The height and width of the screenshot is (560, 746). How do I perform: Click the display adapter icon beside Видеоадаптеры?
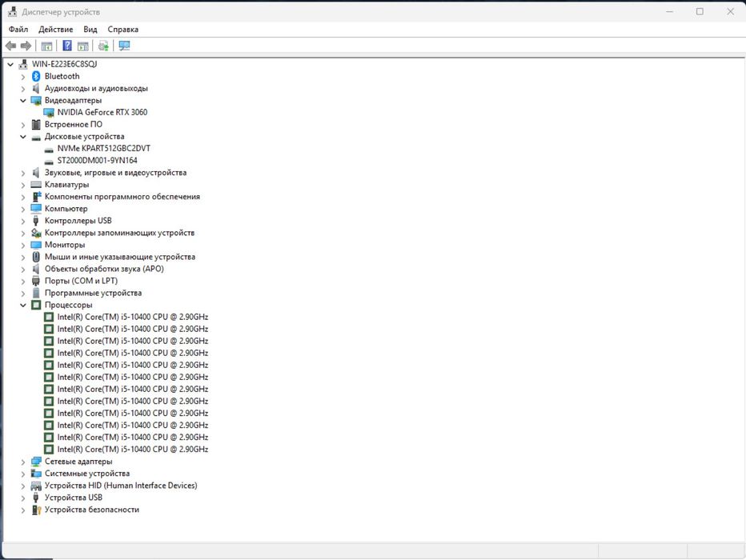click(36, 100)
